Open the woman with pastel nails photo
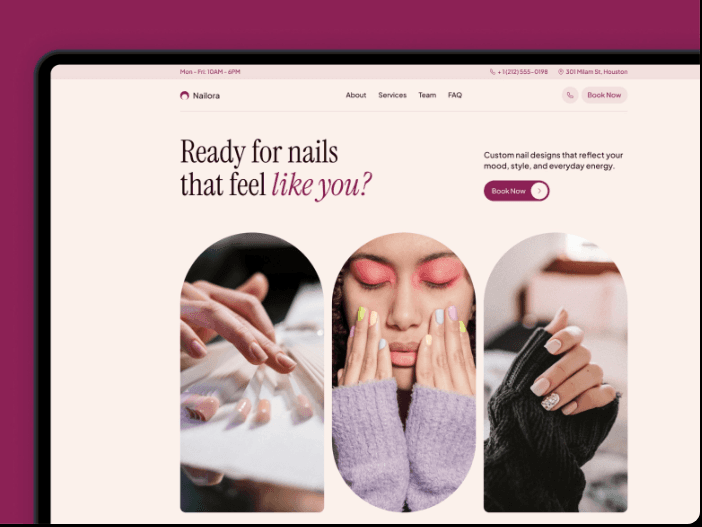The width and height of the screenshot is (702, 527). pos(404,372)
